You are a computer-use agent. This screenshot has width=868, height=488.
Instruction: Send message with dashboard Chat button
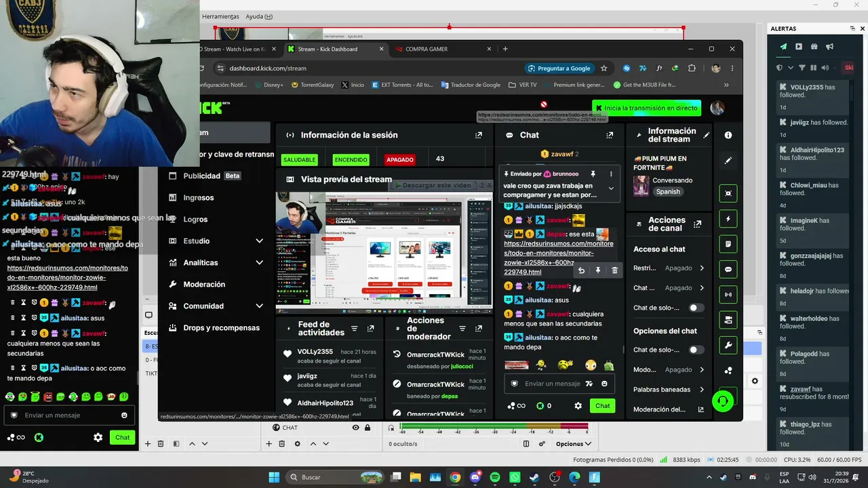[x=603, y=406]
